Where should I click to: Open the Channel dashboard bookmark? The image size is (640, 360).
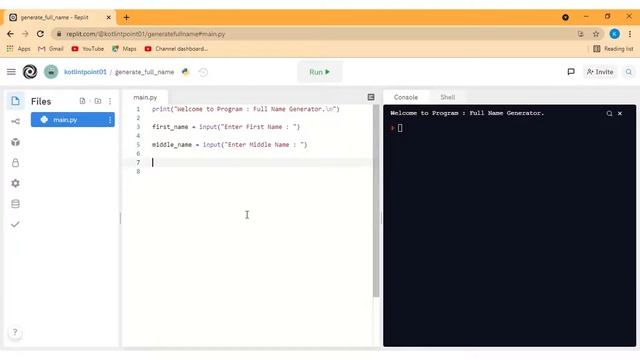coord(176,49)
